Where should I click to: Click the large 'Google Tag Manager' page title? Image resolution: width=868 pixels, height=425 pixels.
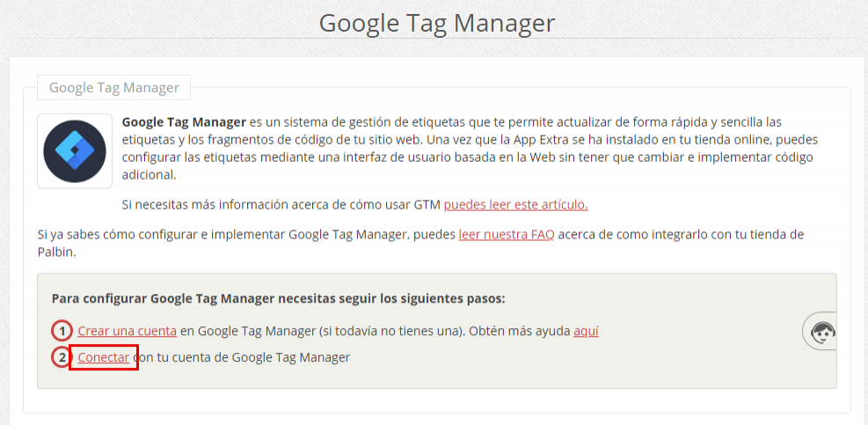point(436,22)
